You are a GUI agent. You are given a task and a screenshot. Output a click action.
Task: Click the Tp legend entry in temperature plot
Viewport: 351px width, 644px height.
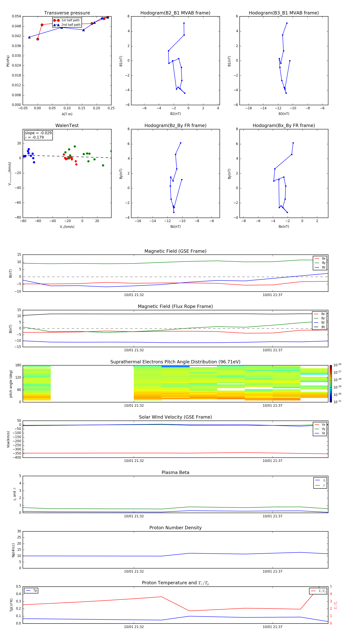point(31,591)
